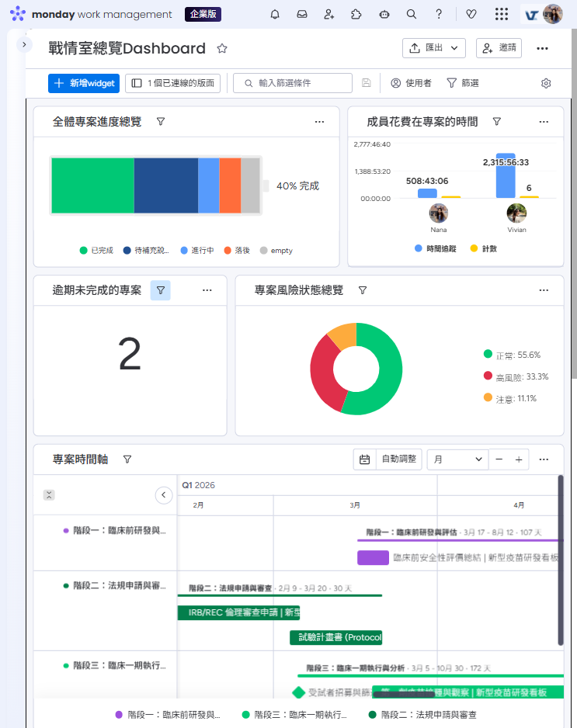
Task: Toggle filter on 逾期未完成的專案 widget
Action: click(x=160, y=290)
